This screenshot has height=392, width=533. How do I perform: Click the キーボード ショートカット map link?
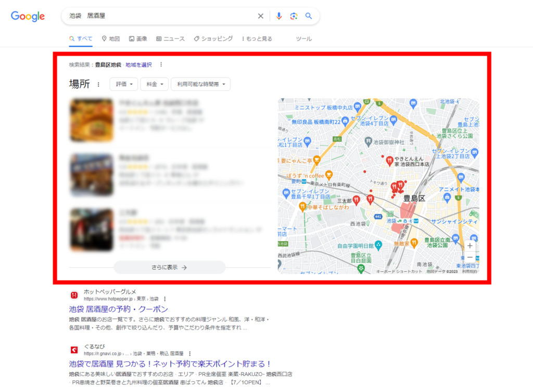pos(399,271)
